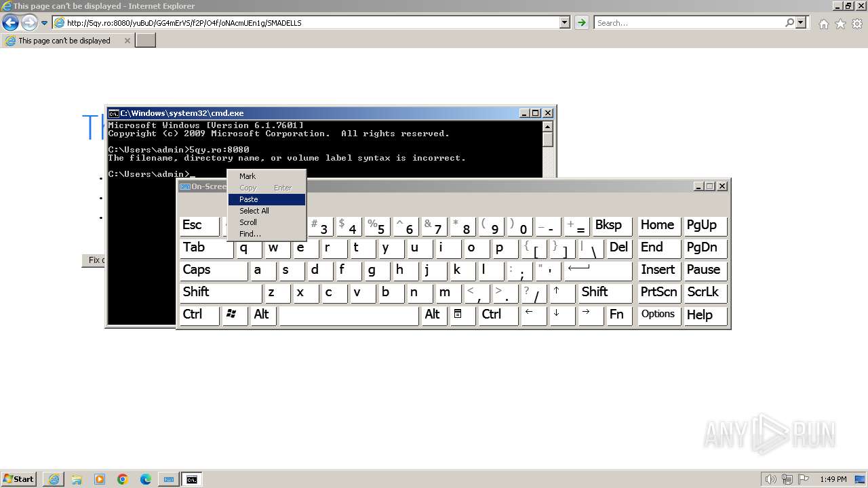Tap the space bar on On-Screen Keyboard
The height and width of the screenshot is (488, 868).
(349, 315)
